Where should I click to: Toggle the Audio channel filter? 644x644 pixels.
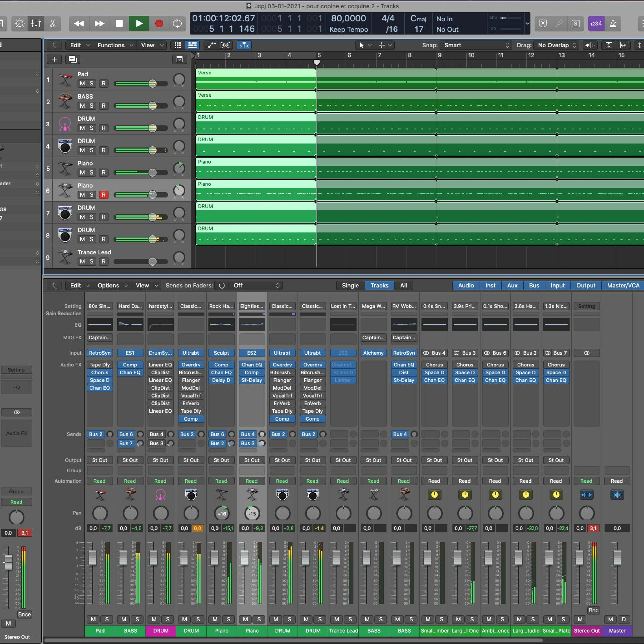466,285
